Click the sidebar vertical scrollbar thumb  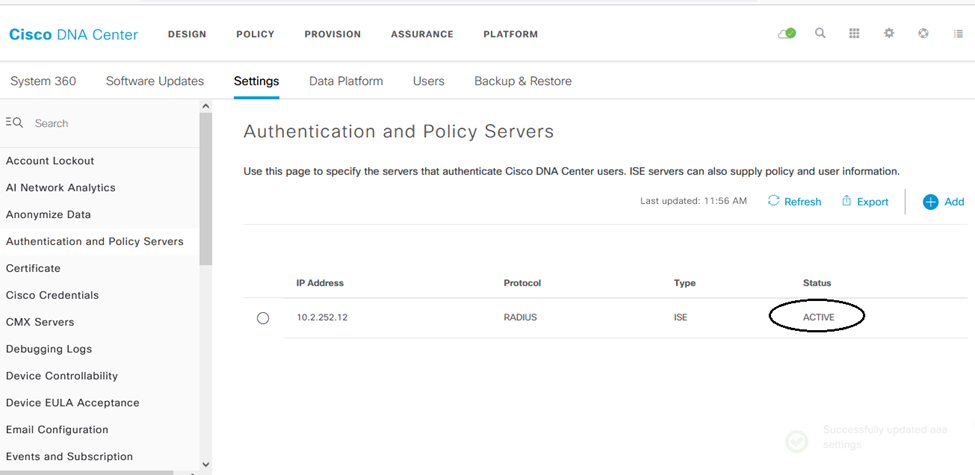point(206,189)
